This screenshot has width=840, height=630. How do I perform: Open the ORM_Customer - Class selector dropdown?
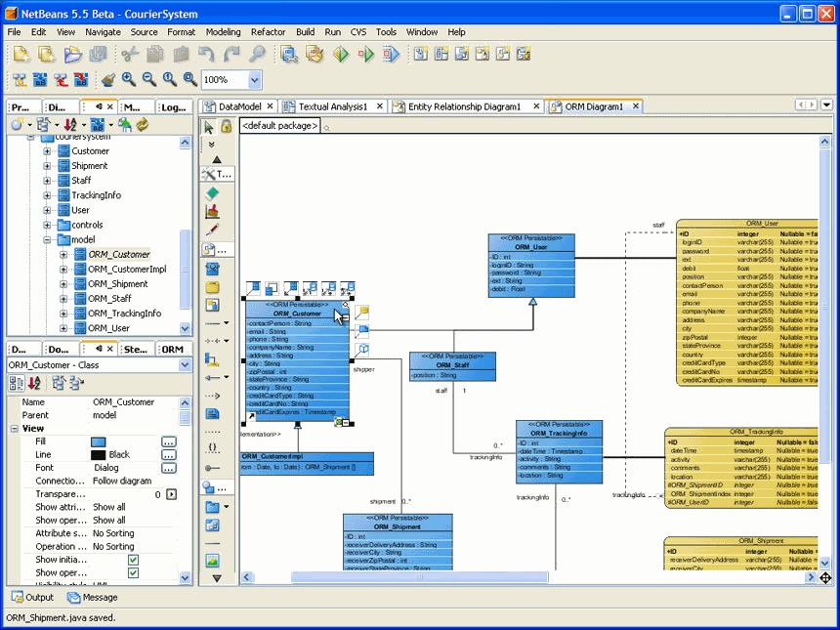coord(185,365)
